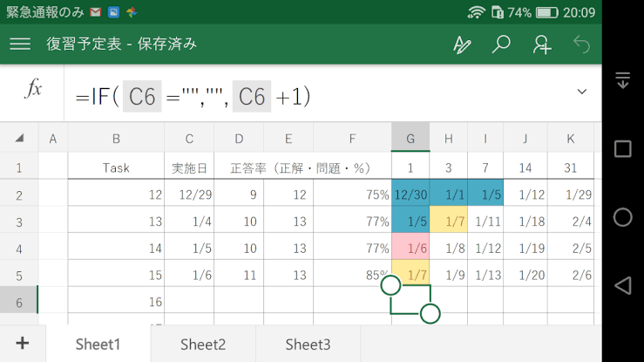Viewport: 644px width, 362px height.
Task: Select column D header
Action: click(x=239, y=139)
